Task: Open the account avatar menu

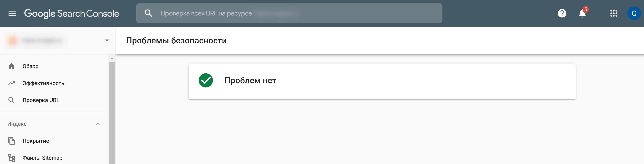Action: click(634, 13)
